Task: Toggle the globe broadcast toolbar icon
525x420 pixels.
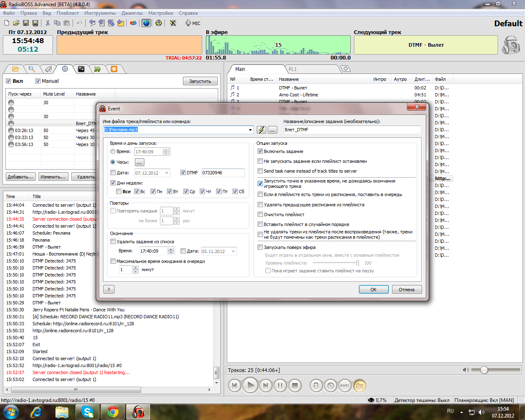Action: (x=146, y=23)
